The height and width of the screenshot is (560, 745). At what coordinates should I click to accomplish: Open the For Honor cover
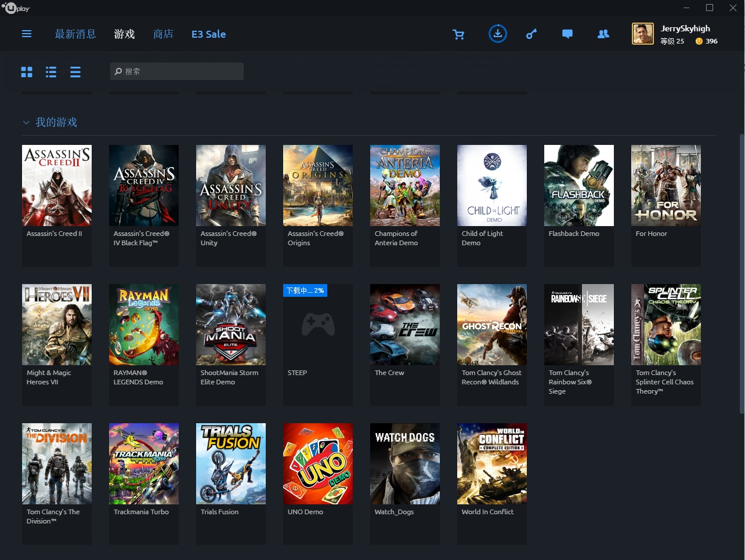click(666, 186)
